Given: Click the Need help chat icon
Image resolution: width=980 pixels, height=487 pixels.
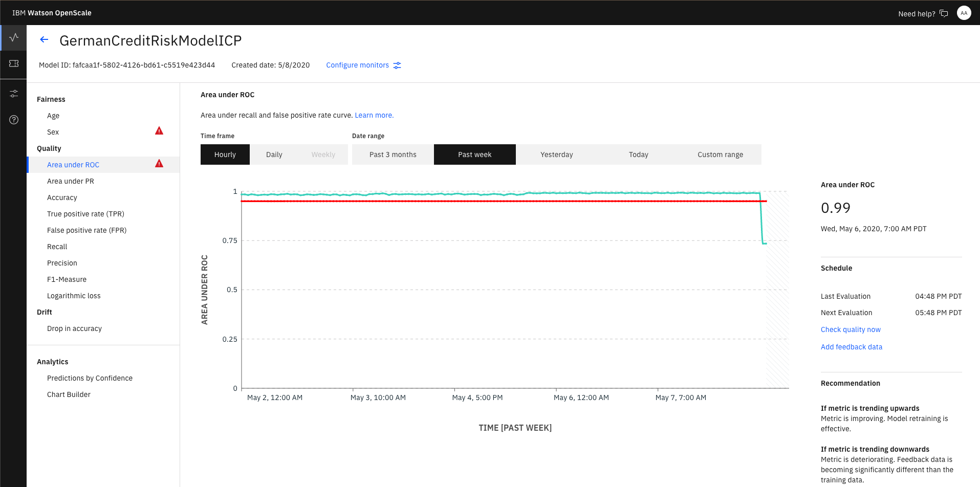Looking at the screenshot, I should (x=944, y=14).
